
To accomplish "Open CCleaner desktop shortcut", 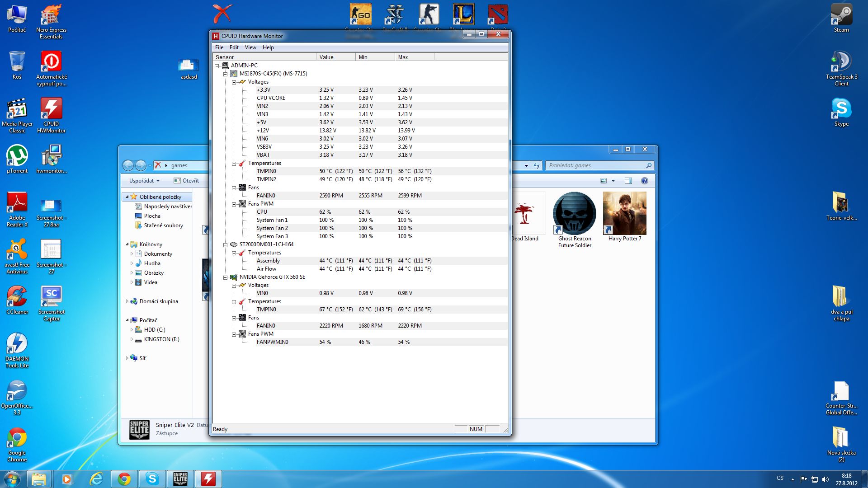I will [17, 300].
